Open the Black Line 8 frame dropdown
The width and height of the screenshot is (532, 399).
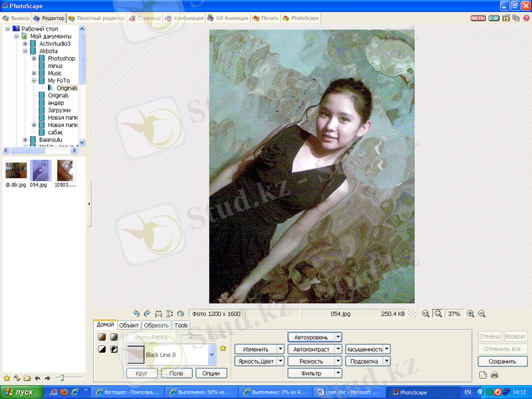click(211, 355)
